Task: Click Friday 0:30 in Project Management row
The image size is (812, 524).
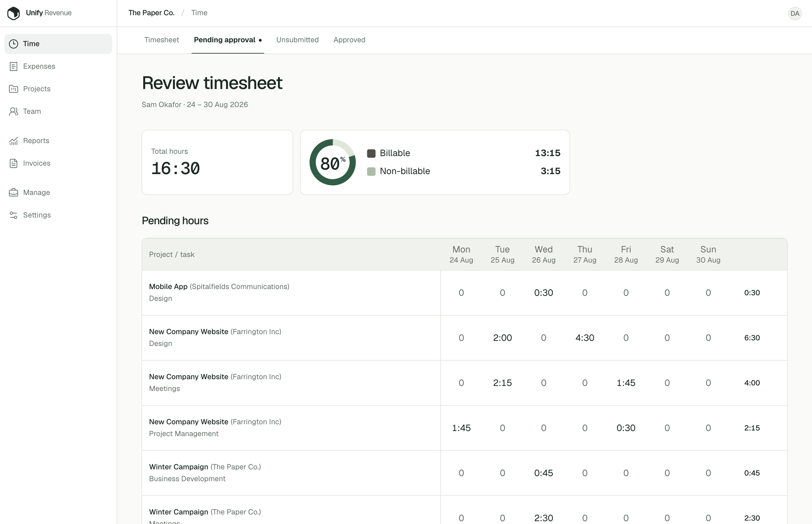Action: pyautogui.click(x=626, y=428)
